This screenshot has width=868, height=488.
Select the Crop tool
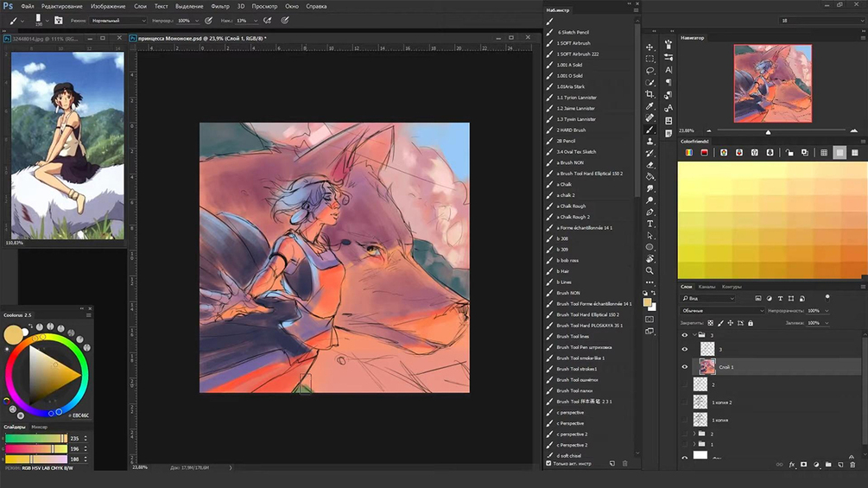(649, 94)
